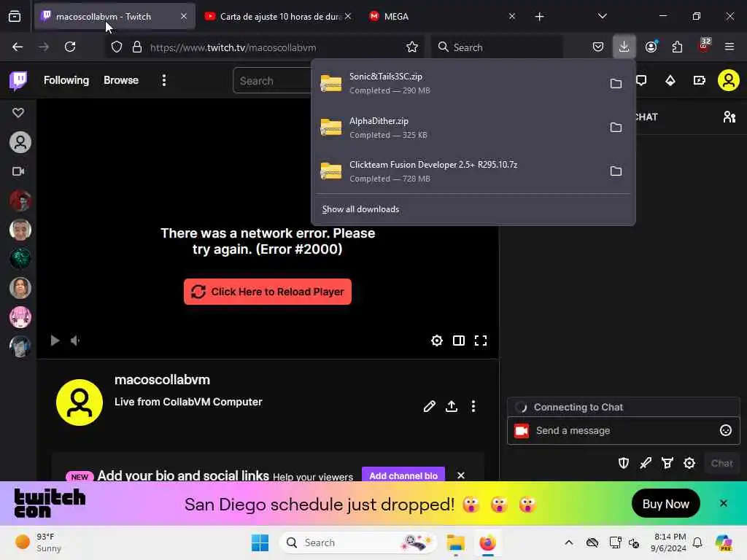Switch to macoscollabvm - Twitch tab
The height and width of the screenshot is (560, 747).
click(115, 16)
